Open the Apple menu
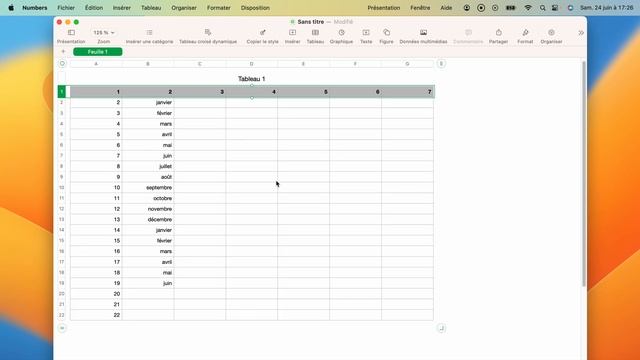This screenshot has width=640, height=360. pos(11,8)
